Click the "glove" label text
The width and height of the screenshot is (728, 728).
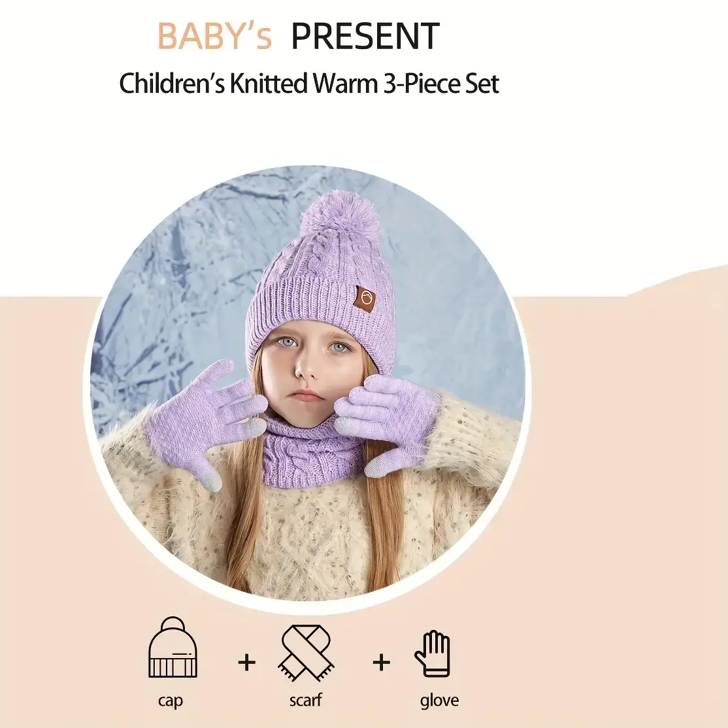pyautogui.click(x=440, y=700)
